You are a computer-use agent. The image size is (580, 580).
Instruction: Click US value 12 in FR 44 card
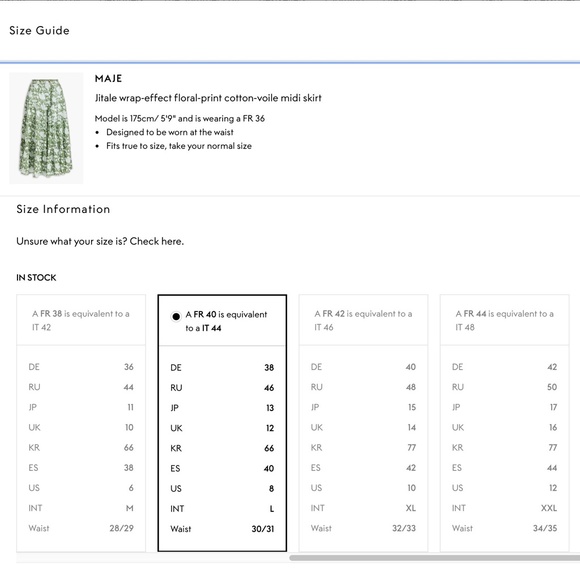pyautogui.click(x=553, y=488)
